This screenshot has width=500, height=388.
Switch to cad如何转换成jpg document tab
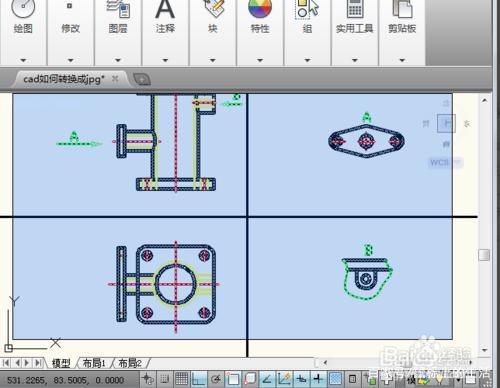click(x=63, y=79)
